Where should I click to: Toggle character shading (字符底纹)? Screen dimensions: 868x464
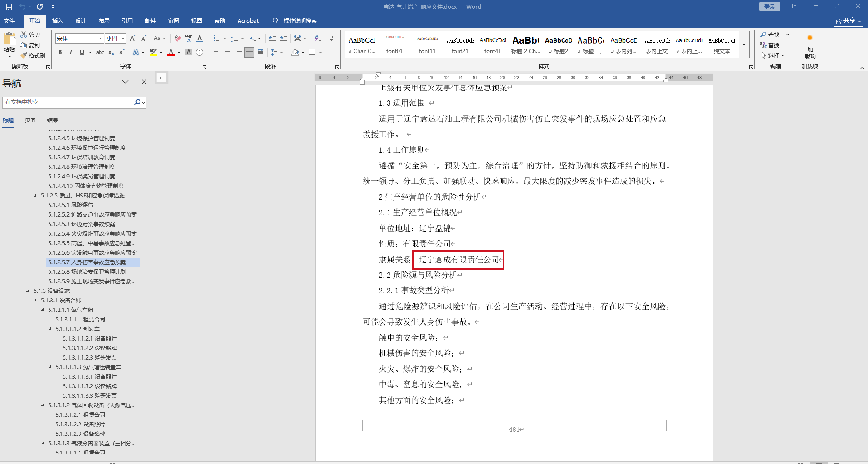coord(189,52)
